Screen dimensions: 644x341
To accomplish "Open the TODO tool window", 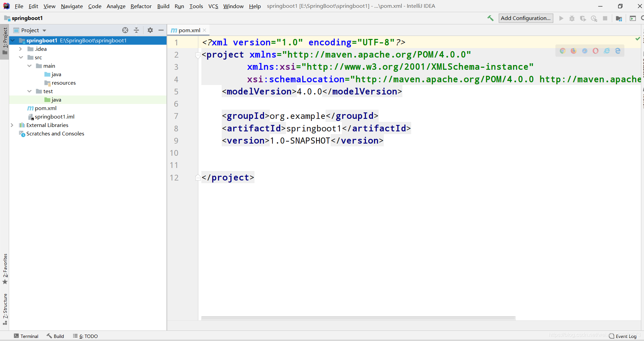I will [x=85, y=336].
